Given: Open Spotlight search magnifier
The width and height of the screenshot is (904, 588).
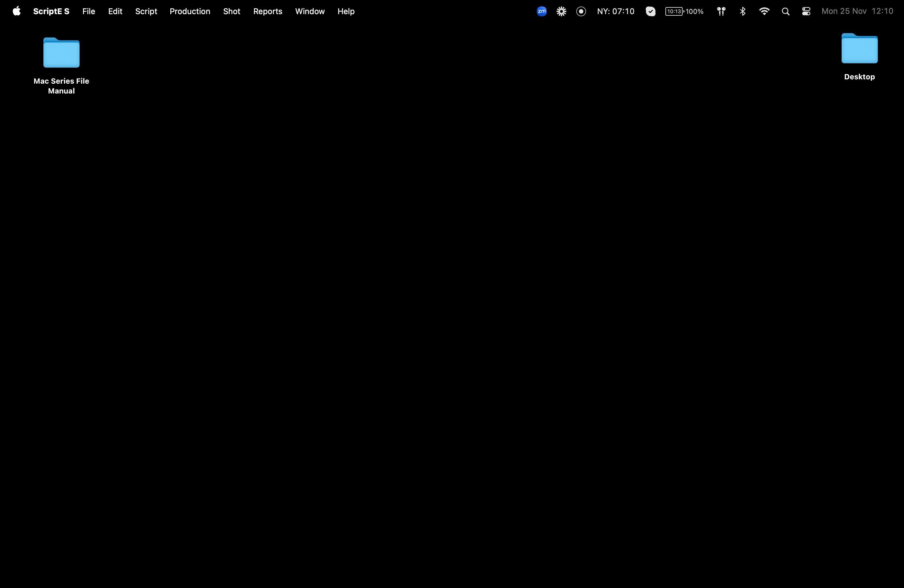Looking at the screenshot, I should click(786, 11).
